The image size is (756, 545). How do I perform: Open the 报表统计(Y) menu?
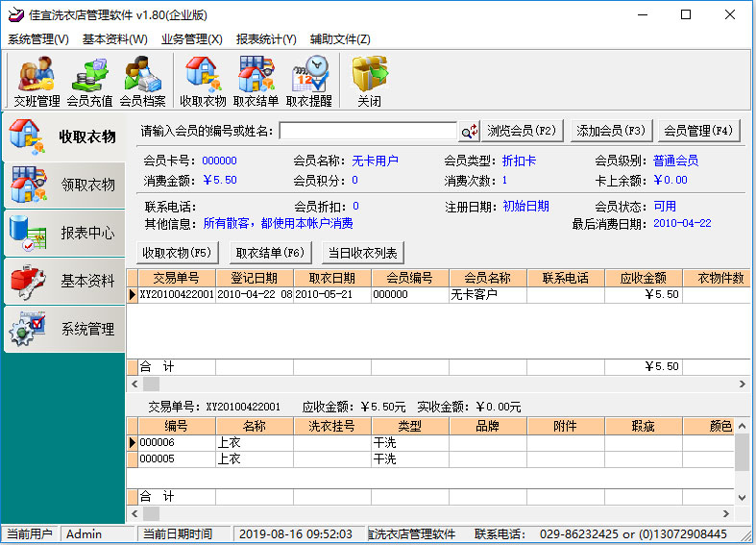[x=266, y=39]
